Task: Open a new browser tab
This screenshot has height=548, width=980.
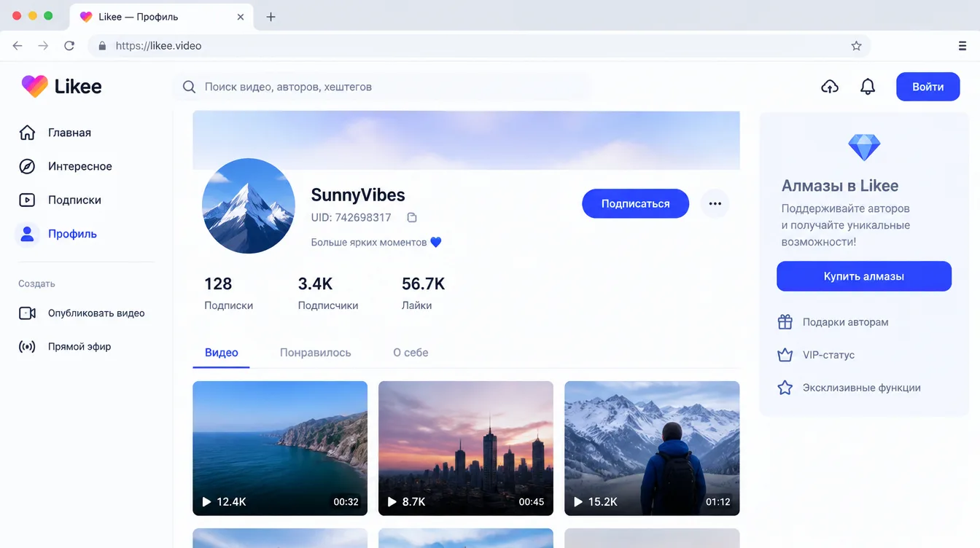Action: (x=271, y=17)
